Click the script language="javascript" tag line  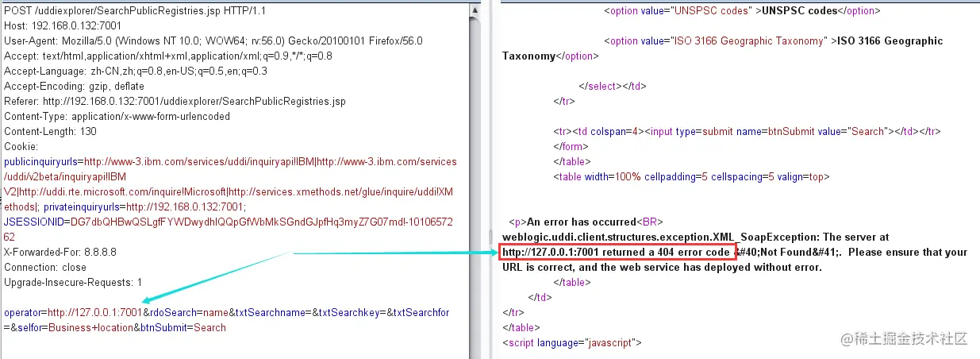[x=571, y=343]
